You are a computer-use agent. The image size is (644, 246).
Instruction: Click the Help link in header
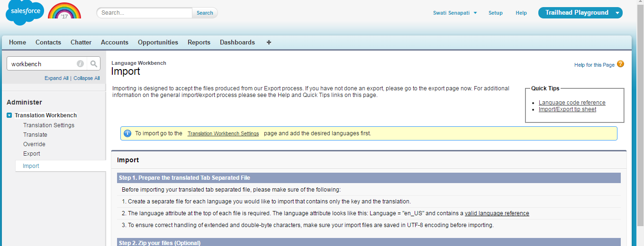click(521, 13)
